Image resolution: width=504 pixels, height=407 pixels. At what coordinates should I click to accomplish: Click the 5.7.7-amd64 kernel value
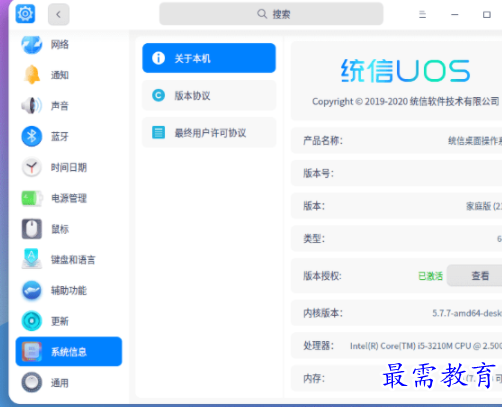point(467,313)
